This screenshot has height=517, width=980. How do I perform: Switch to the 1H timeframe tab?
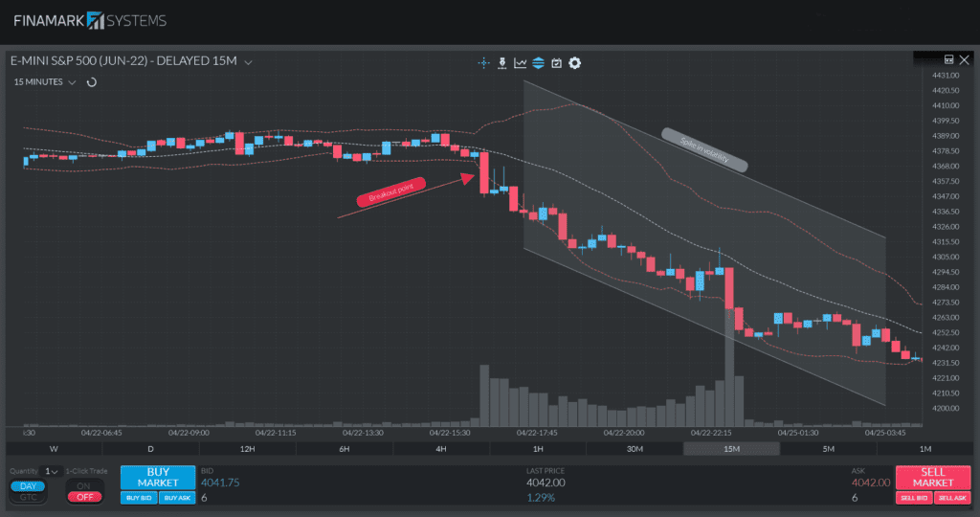(538, 449)
